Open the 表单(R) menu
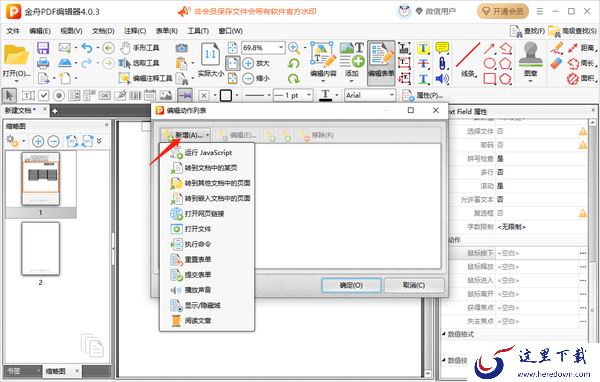The width and height of the screenshot is (600, 382). 167,31
